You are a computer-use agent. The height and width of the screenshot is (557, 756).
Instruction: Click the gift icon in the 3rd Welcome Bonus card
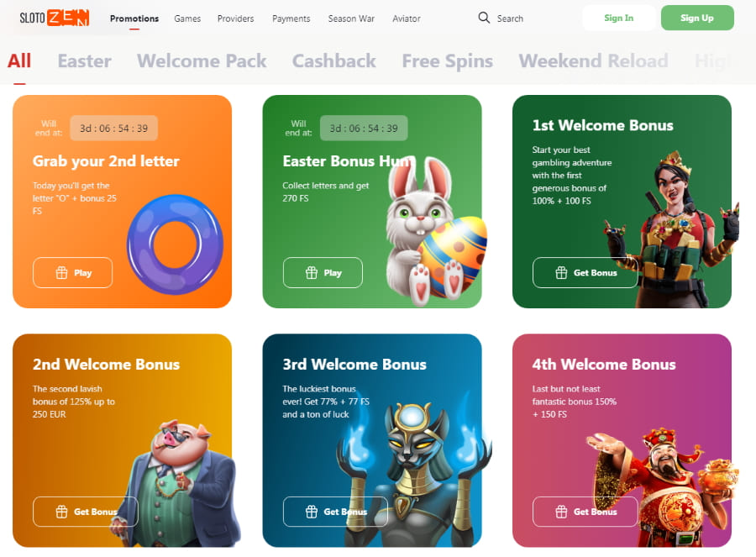tap(312, 512)
